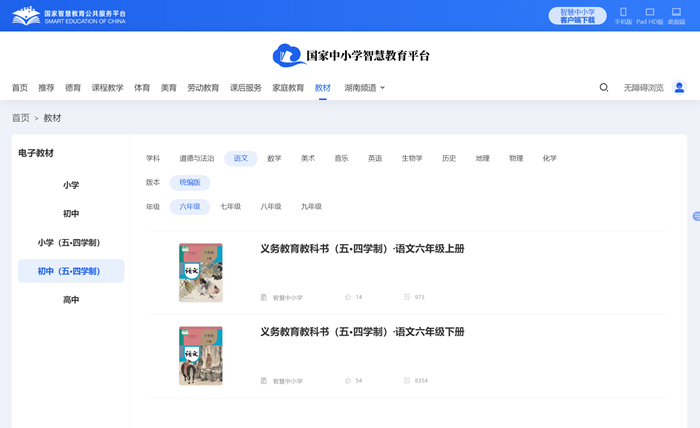Filter by subject 历史
Screen dimensions: 700x428
point(449,158)
